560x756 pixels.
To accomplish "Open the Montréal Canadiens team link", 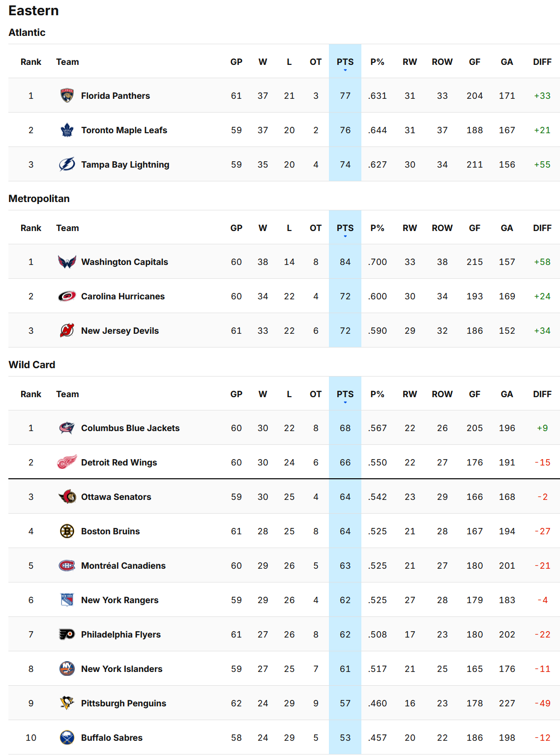I will 123,566.
